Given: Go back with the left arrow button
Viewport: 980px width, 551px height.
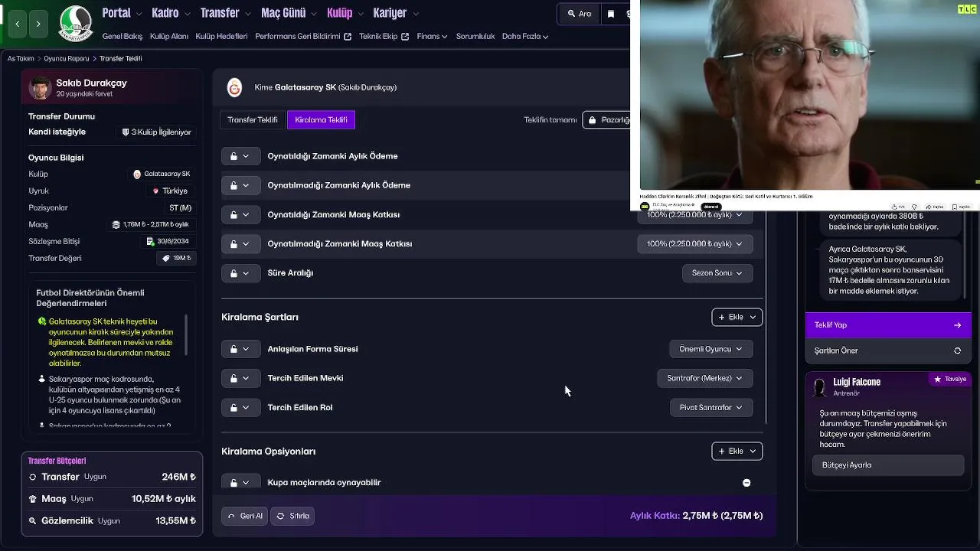Looking at the screenshot, I should click(18, 24).
